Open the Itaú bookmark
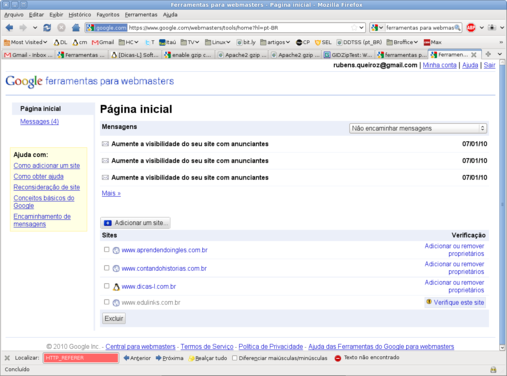507x376 pixels. coord(168,42)
